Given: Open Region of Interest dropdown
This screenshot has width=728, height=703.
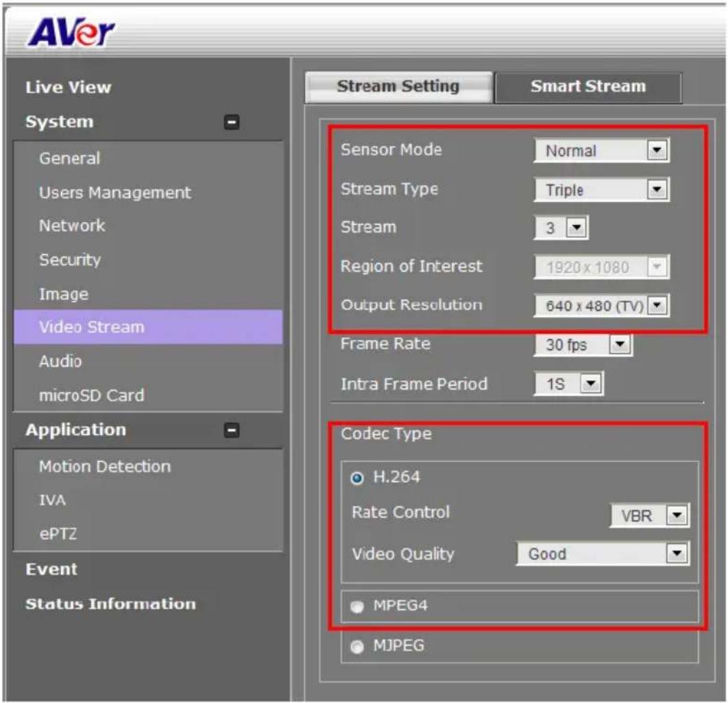Looking at the screenshot, I should point(602,267).
